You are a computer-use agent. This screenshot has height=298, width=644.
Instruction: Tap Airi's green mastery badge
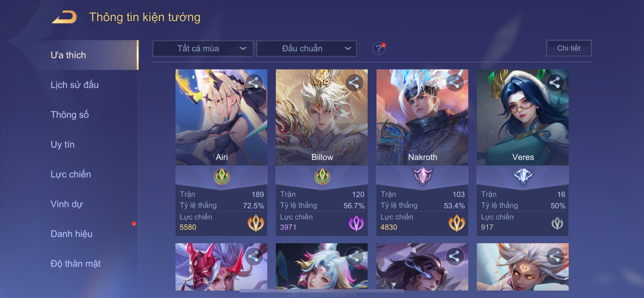(x=222, y=176)
